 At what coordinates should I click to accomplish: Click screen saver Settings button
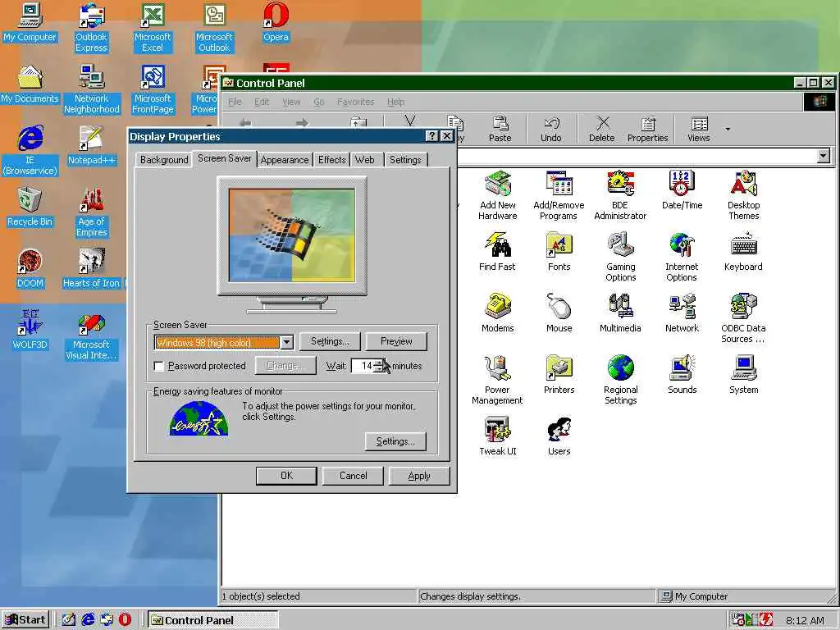(x=330, y=341)
